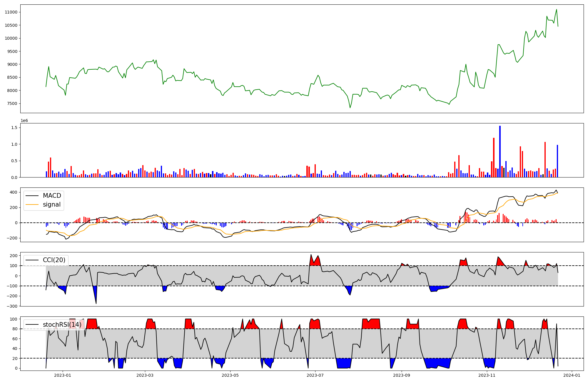Click the highest peak of the green price line
This screenshot has height=382, width=588.
[x=556, y=9]
